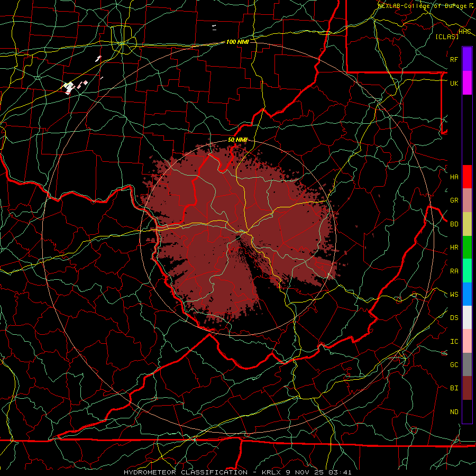This screenshot has height=476, width=476.
Task: Click the BI dark red swatch
Action: [467, 388]
